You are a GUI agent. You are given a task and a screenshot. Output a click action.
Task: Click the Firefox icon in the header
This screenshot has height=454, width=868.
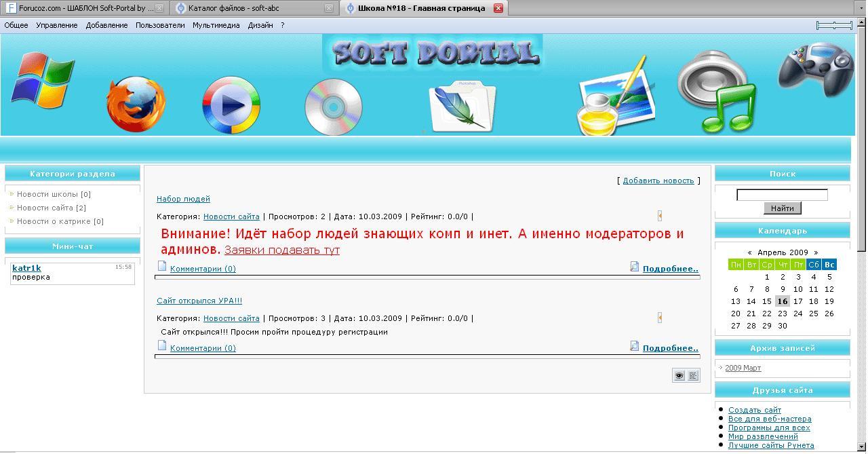136,104
